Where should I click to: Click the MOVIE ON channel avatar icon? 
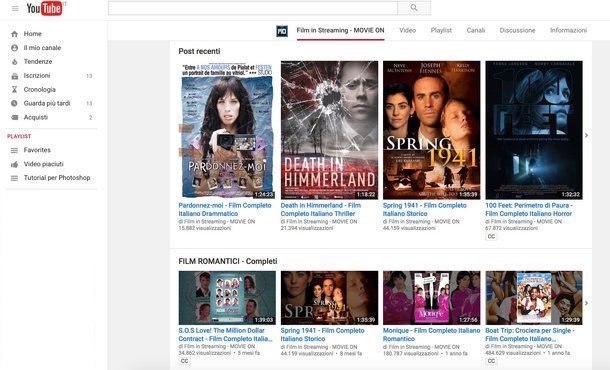(x=282, y=31)
